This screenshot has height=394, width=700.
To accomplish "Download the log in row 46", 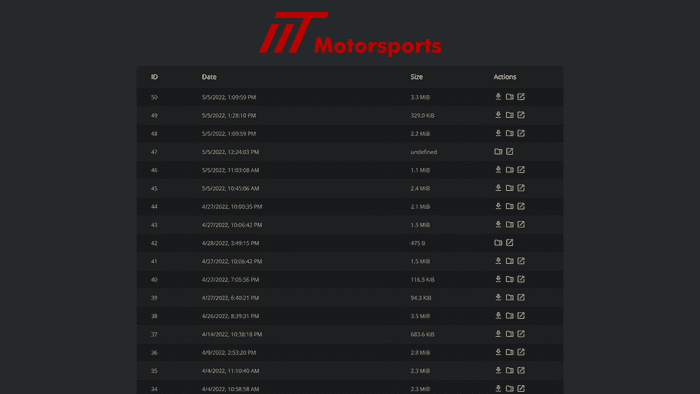I will pyautogui.click(x=498, y=170).
